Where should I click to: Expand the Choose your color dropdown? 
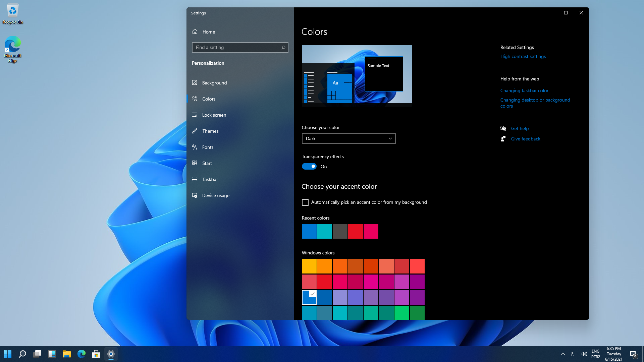pos(348,138)
